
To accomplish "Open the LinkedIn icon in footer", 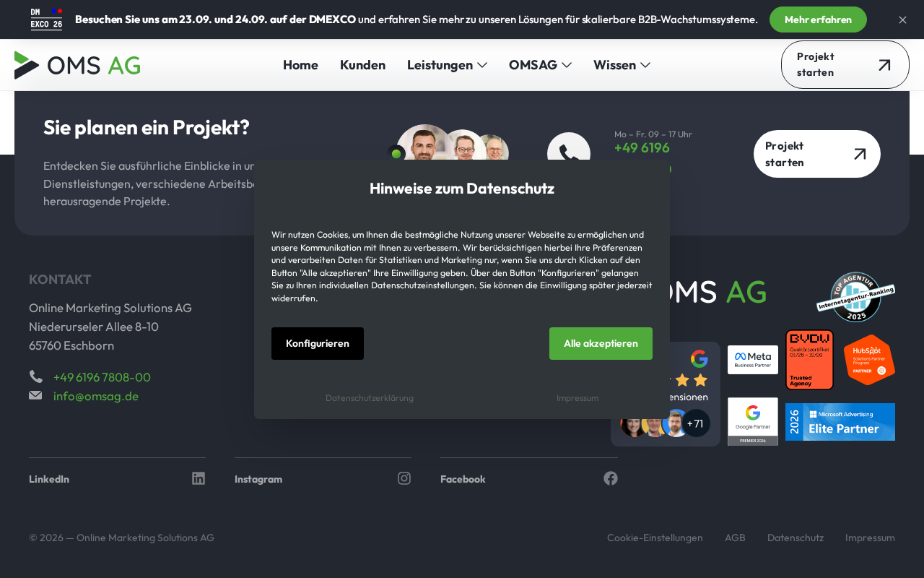I will [199, 478].
